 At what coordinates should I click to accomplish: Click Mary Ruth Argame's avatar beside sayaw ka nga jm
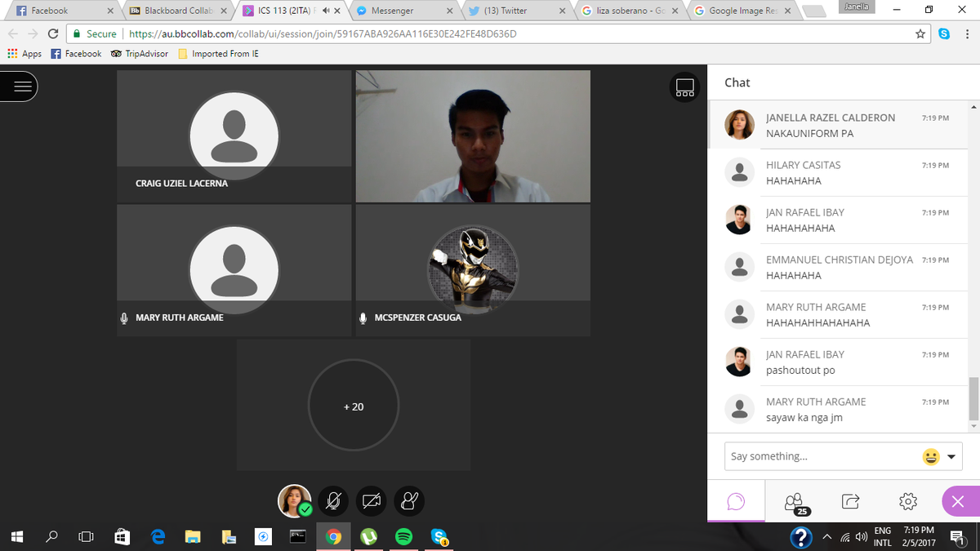[x=740, y=409]
